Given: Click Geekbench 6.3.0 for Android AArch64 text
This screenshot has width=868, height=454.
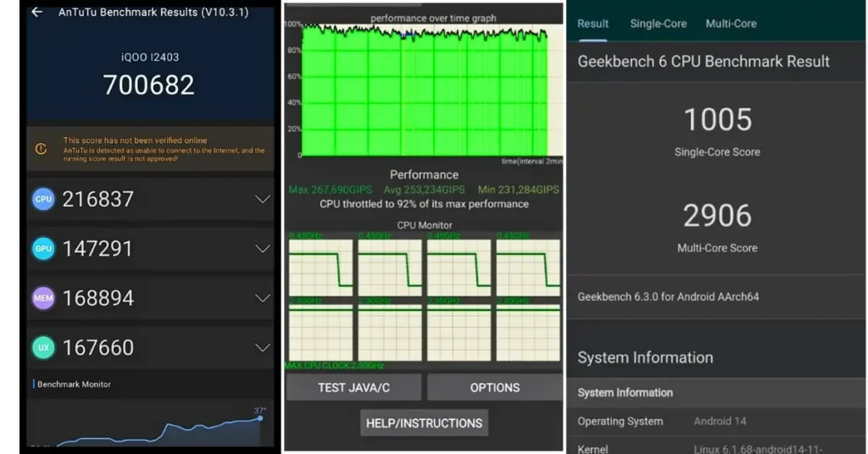Looking at the screenshot, I should [x=668, y=297].
